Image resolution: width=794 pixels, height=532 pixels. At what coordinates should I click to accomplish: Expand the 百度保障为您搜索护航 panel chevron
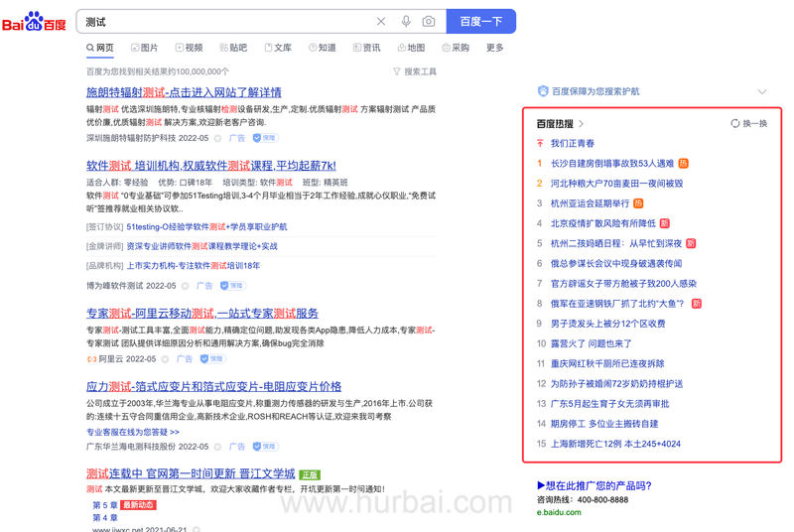pyautogui.click(x=762, y=91)
